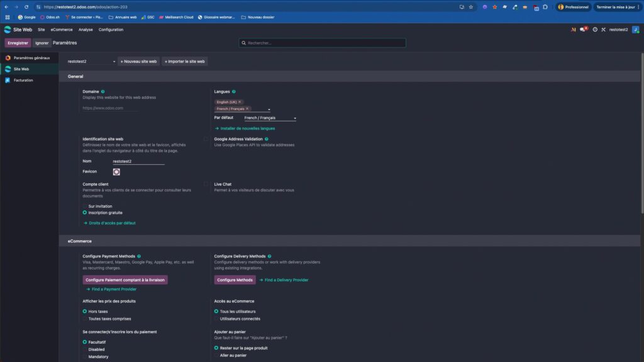The height and width of the screenshot is (362, 644).
Task: Expand the Langues tags dropdown arrow
Action: (x=269, y=110)
